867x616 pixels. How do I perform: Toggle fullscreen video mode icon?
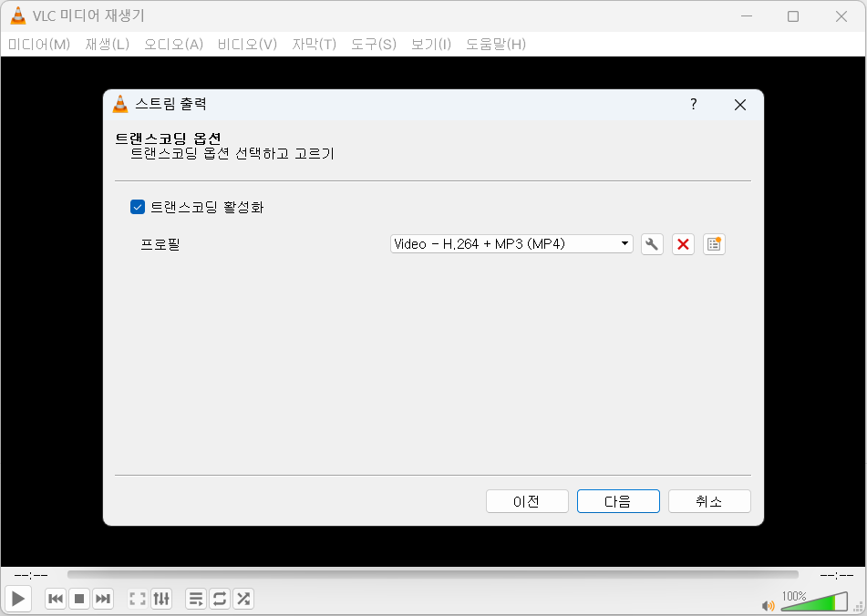tap(138, 599)
